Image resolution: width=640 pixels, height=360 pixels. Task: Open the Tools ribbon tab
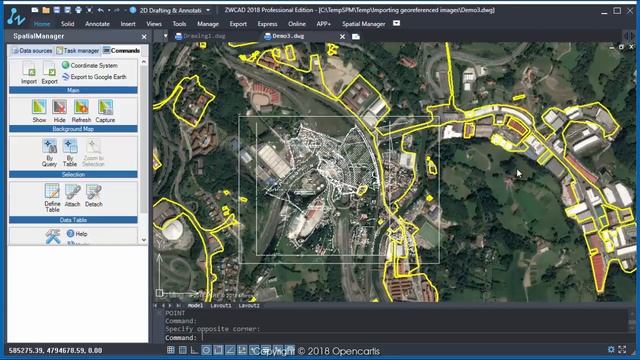[179, 24]
